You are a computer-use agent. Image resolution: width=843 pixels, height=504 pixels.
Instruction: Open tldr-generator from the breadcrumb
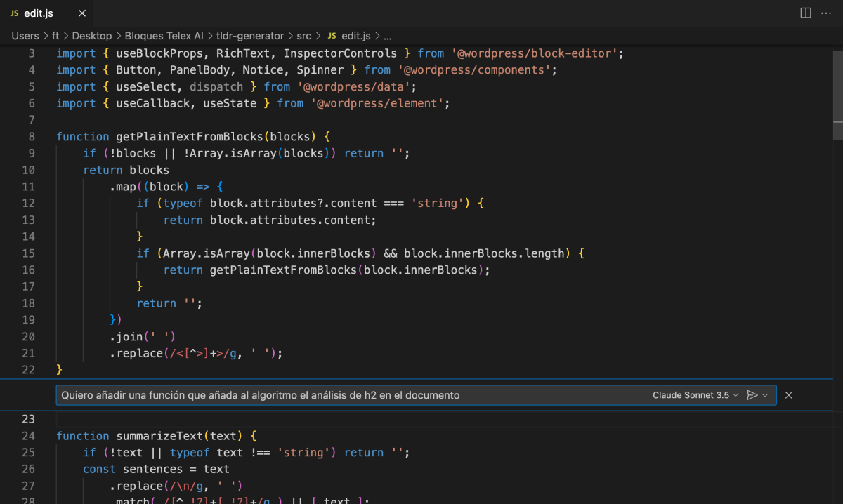coord(249,35)
